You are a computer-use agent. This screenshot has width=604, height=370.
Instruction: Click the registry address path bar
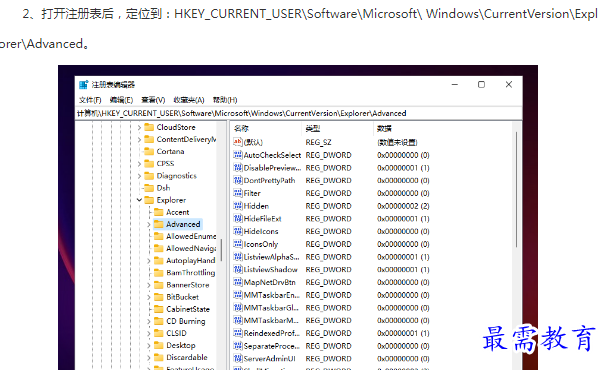299,113
